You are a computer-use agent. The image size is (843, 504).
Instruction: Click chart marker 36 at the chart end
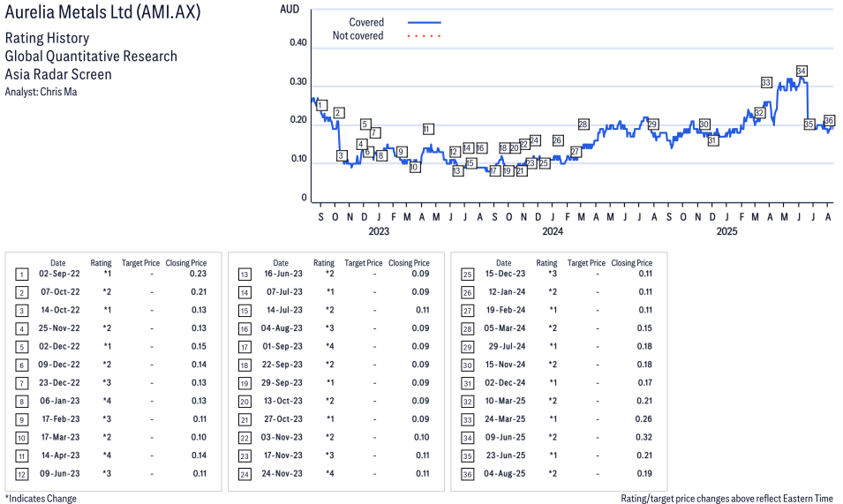[x=829, y=120]
